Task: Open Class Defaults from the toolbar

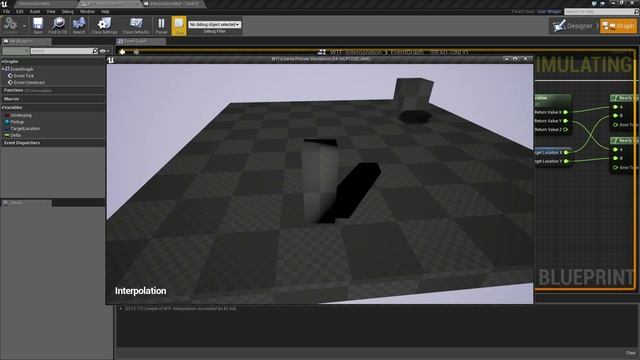Action: [136, 25]
